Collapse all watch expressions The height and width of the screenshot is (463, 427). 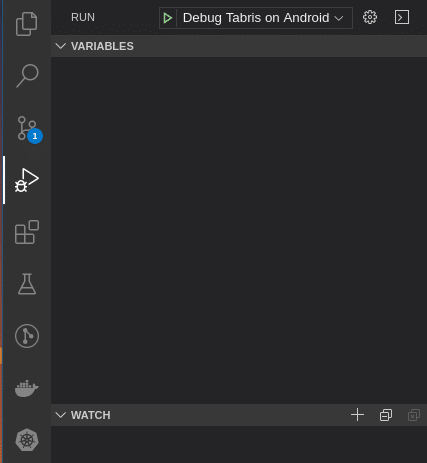(386, 415)
